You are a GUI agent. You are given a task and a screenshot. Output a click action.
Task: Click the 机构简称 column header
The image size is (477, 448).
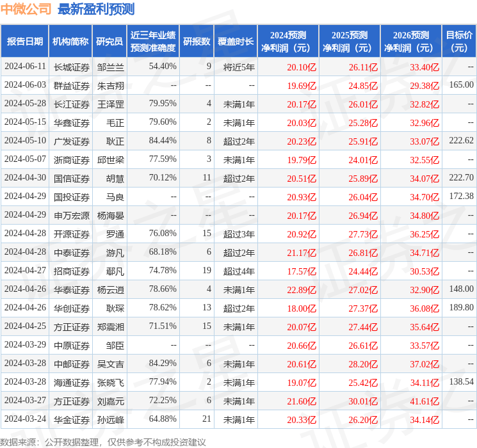coord(70,42)
